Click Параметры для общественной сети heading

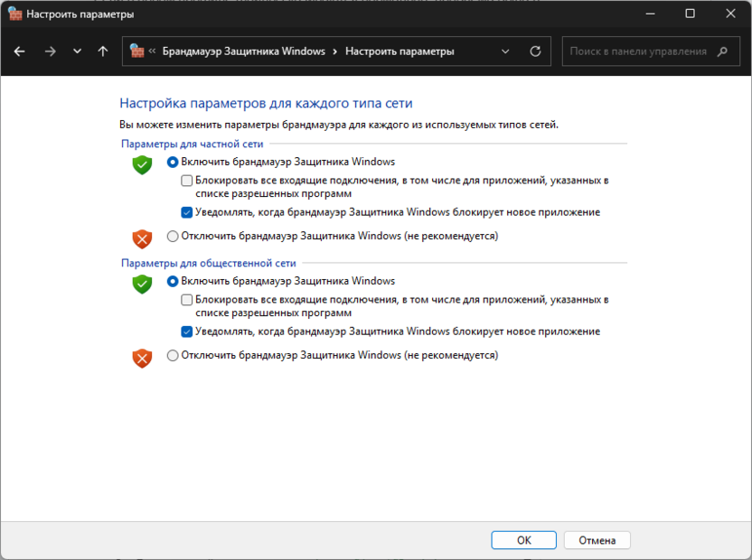point(208,263)
